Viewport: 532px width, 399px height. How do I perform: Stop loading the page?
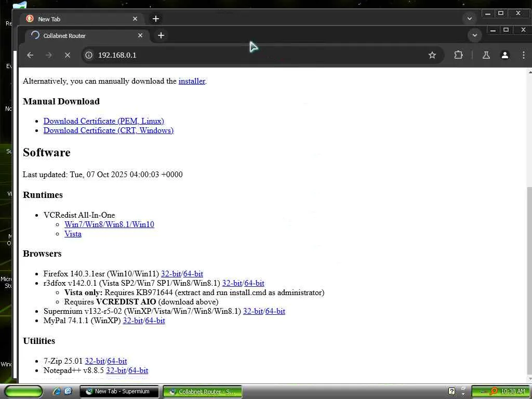coord(67,55)
